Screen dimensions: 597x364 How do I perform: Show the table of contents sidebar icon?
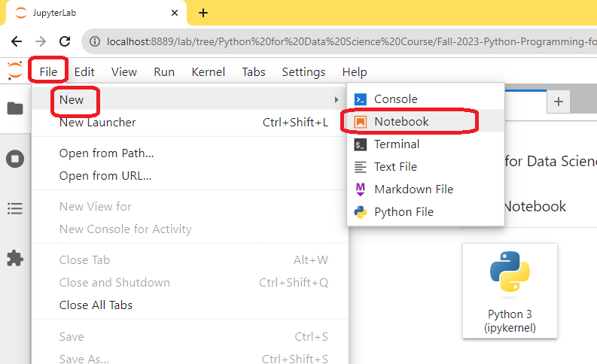[x=15, y=208]
